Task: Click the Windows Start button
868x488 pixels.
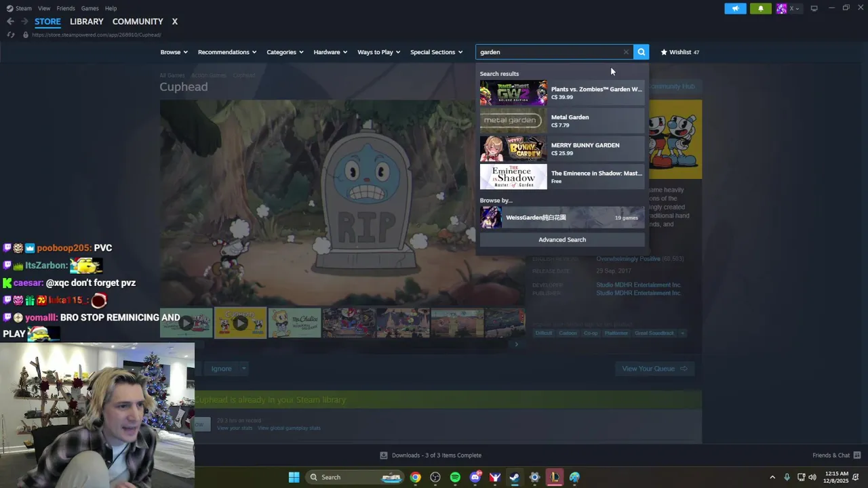Action: coord(294,477)
